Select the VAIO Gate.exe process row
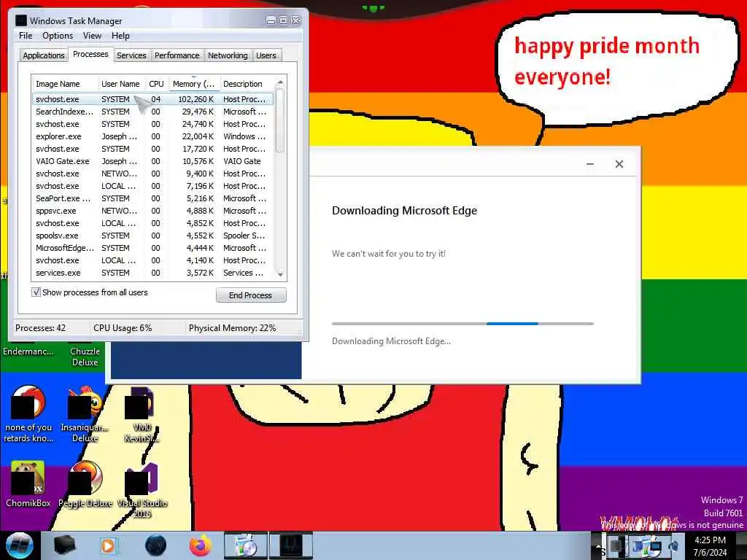Image resolution: width=747 pixels, height=560 pixels. [x=152, y=161]
